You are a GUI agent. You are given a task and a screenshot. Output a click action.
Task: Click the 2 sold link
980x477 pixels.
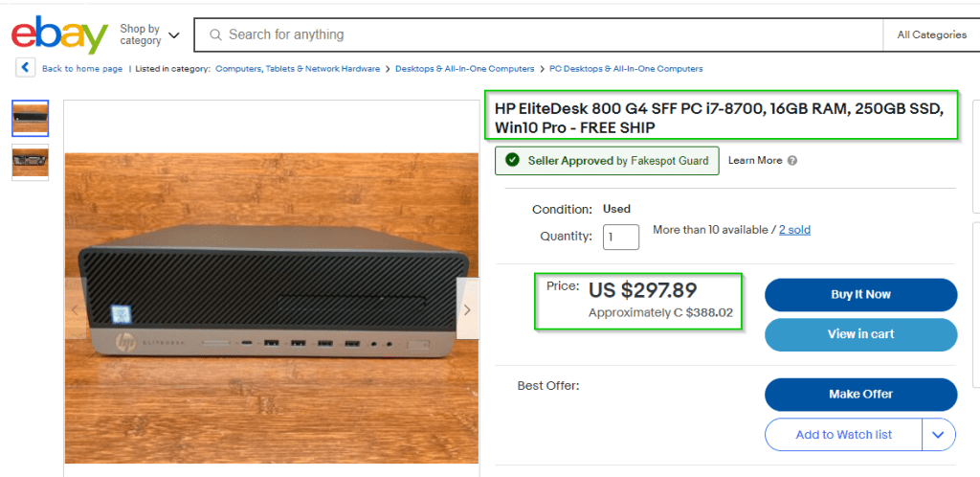click(x=794, y=230)
